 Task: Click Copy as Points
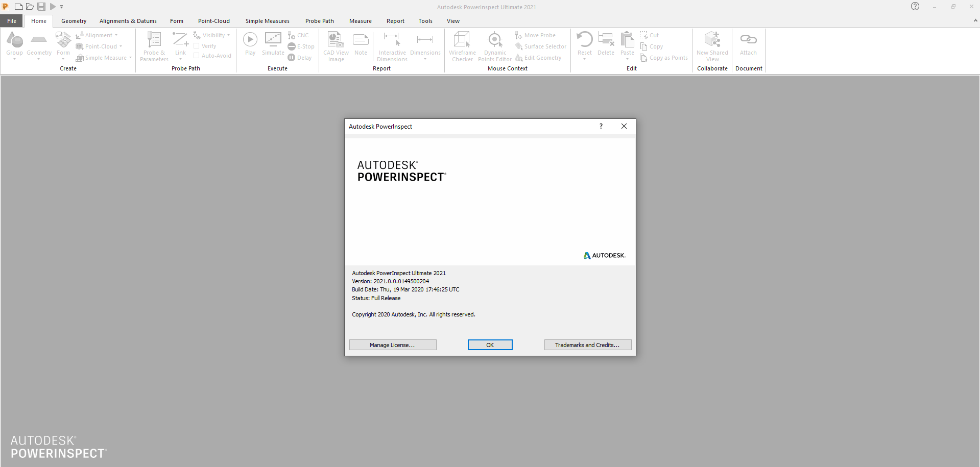pyautogui.click(x=664, y=58)
